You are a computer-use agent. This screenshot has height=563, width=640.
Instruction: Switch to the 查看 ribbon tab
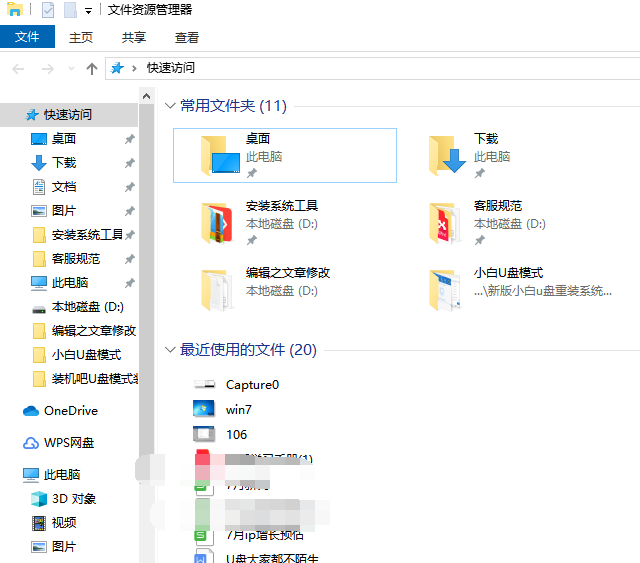[187, 37]
